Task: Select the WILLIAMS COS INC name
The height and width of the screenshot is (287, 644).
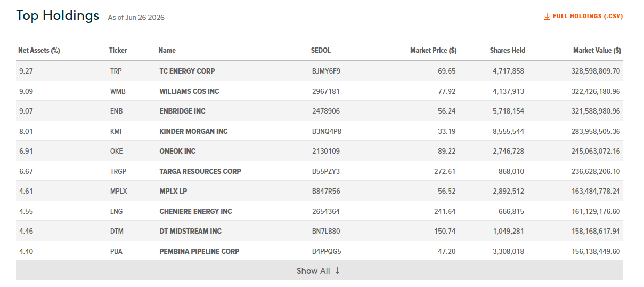Action: point(189,91)
